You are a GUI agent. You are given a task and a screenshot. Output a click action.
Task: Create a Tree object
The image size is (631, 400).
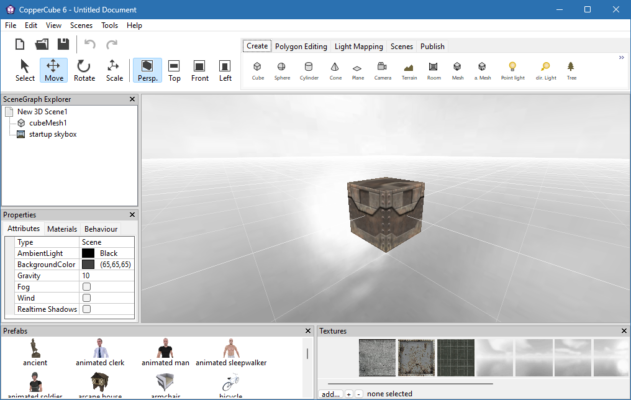coord(571,71)
